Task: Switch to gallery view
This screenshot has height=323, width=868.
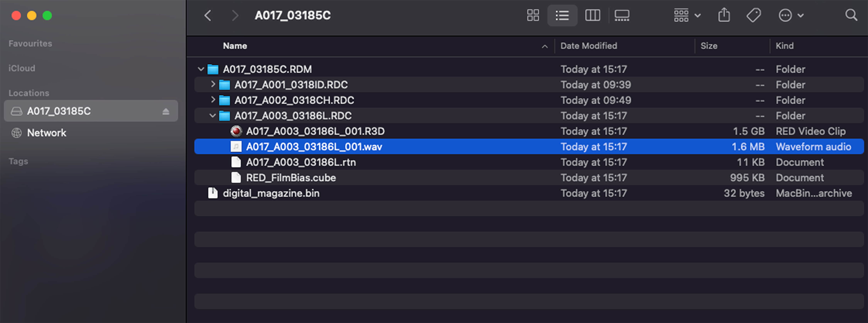Action: pyautogui.click(x=622, y=15)
